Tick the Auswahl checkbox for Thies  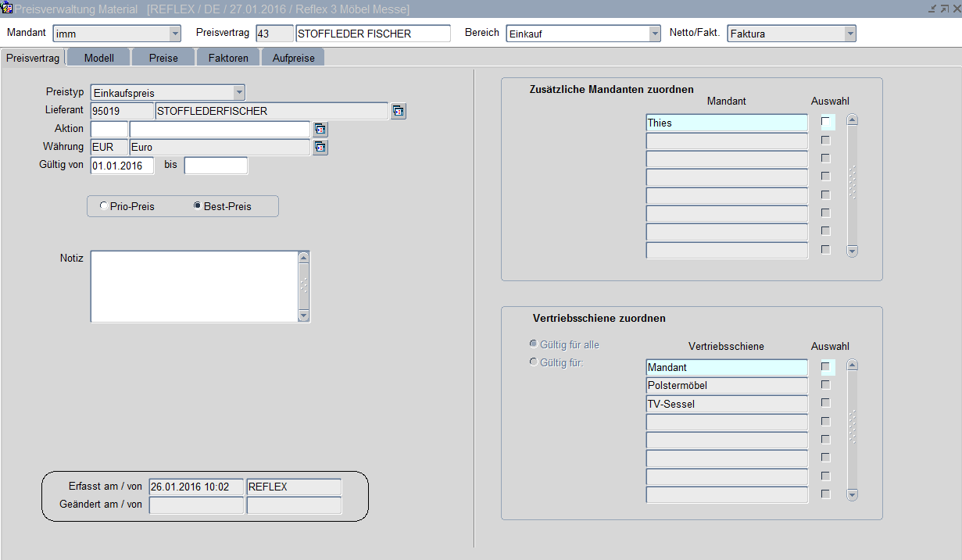click(x=826, y=123)
